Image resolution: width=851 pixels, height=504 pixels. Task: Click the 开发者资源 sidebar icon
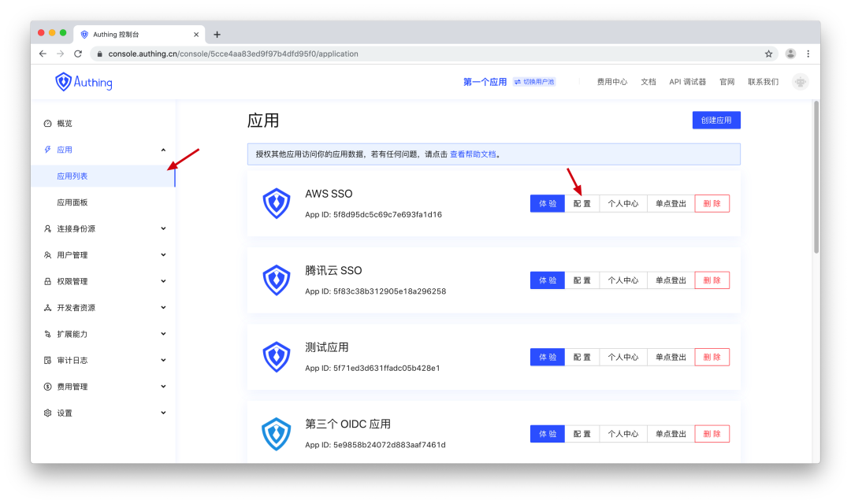coord(48,308)
